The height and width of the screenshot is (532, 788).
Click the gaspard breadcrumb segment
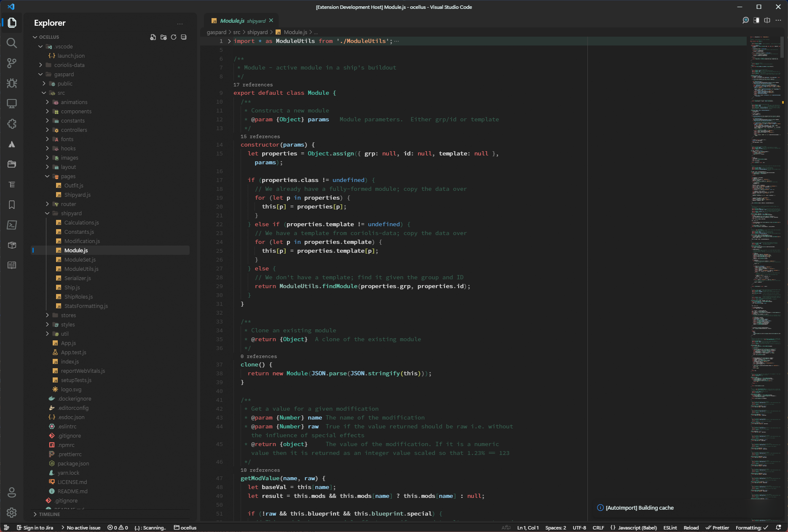tap(217, 32)
